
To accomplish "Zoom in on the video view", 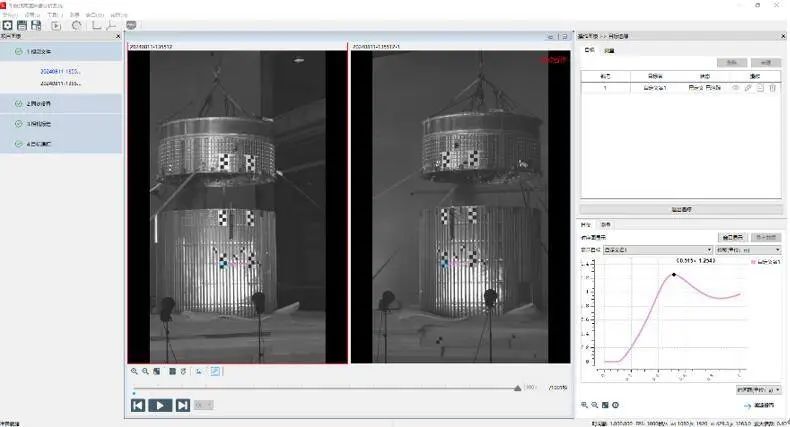I will 134,371.
